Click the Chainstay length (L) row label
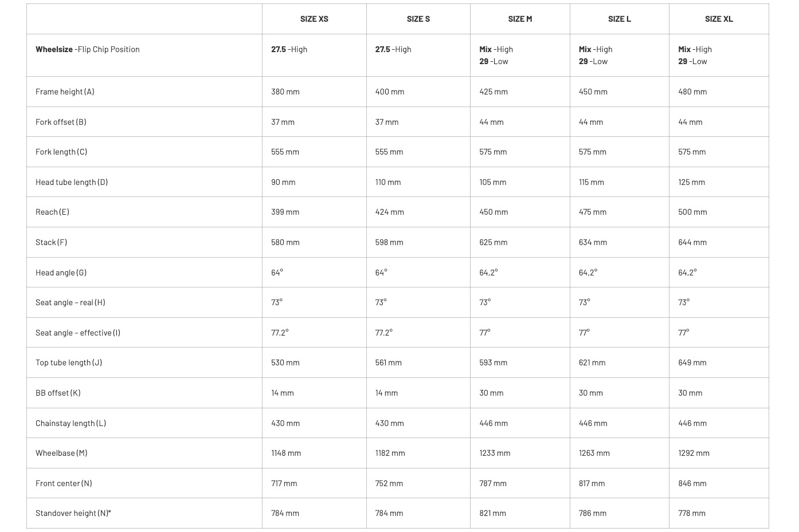 pos(70,423)
